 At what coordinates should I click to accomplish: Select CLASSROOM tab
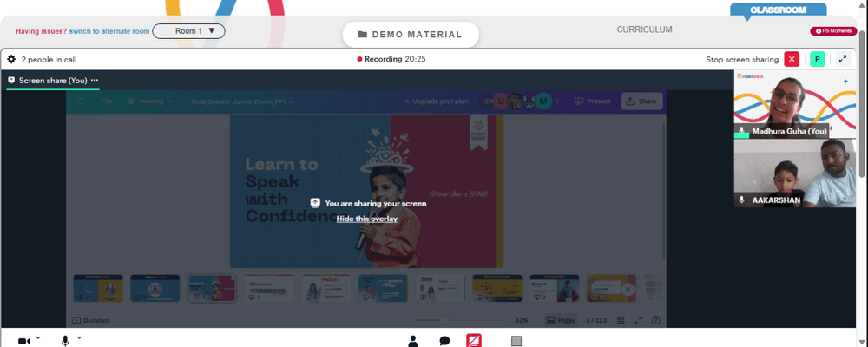click(x=778, y=10)
